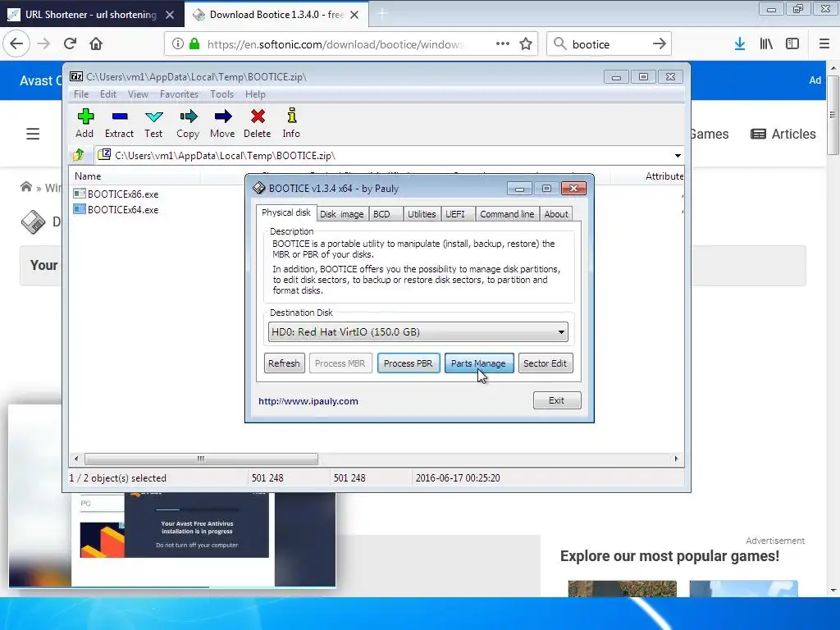
Task: Open the File menu in 7-Zip
Action: [81, 94]
